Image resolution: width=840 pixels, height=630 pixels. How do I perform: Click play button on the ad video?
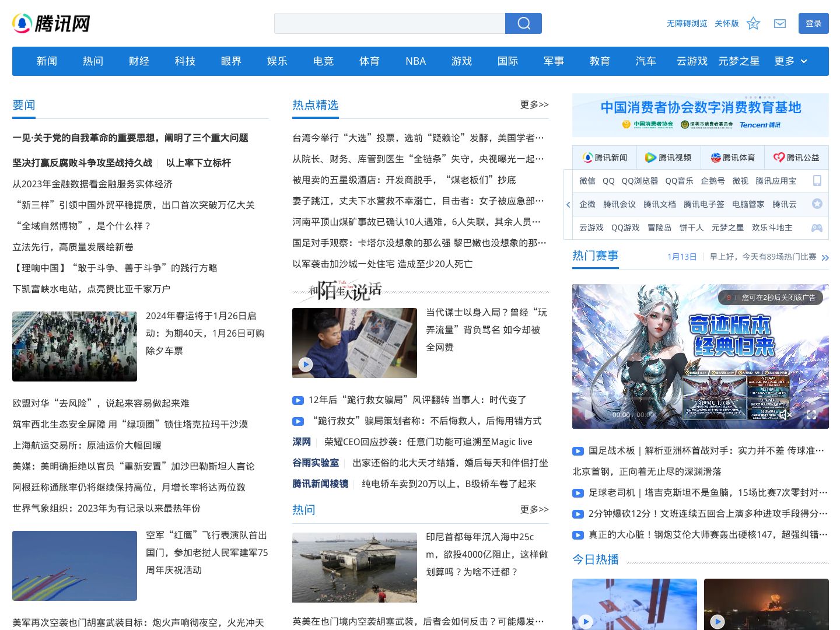click(x=589, y=414)
